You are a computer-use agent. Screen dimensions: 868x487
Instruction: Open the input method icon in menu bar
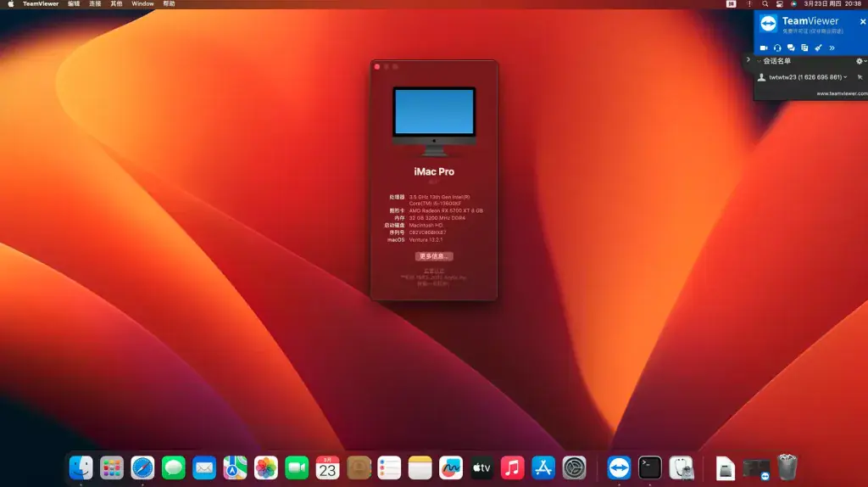(731, 4)
